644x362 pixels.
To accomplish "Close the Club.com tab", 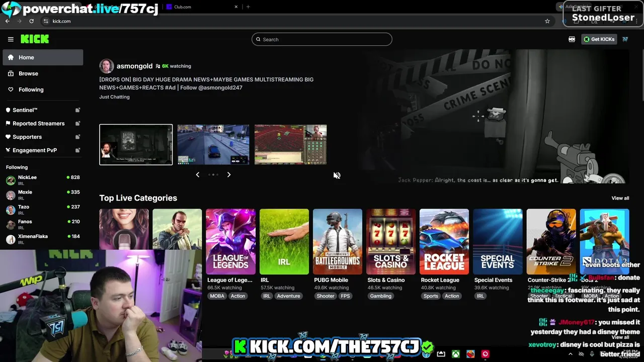I will 236,7.
